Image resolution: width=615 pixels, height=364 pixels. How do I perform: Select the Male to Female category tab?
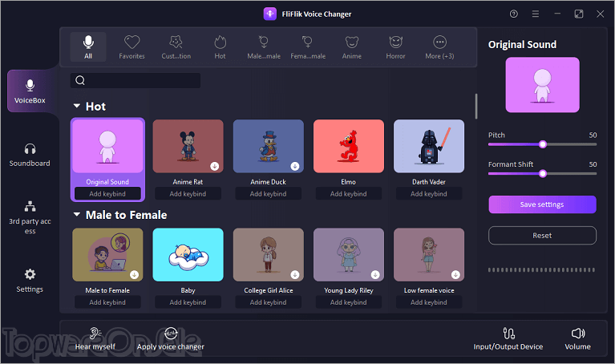tap(264, 47)
